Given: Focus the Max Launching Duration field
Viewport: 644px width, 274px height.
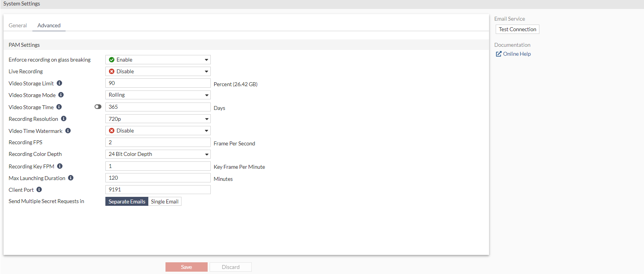Looking at the screenshot, I should click(158, 178).
